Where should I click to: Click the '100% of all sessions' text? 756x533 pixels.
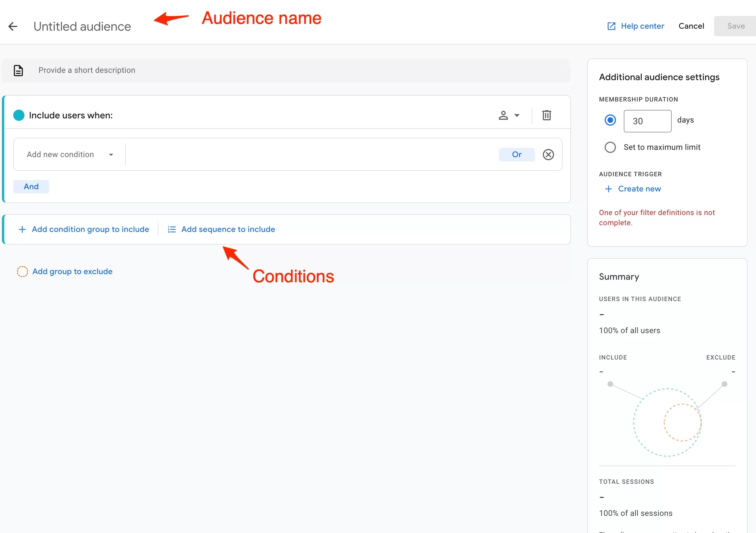click(636, 513)
